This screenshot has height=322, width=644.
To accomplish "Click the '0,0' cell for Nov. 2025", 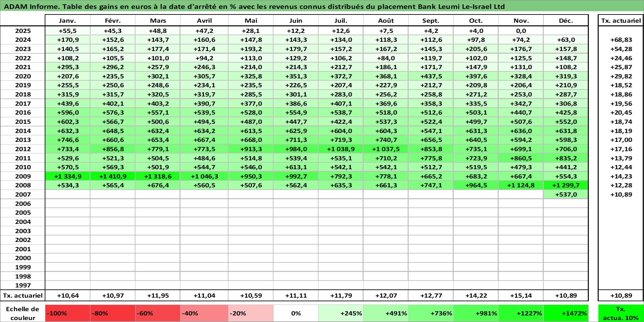I will [x=521, y=31].
